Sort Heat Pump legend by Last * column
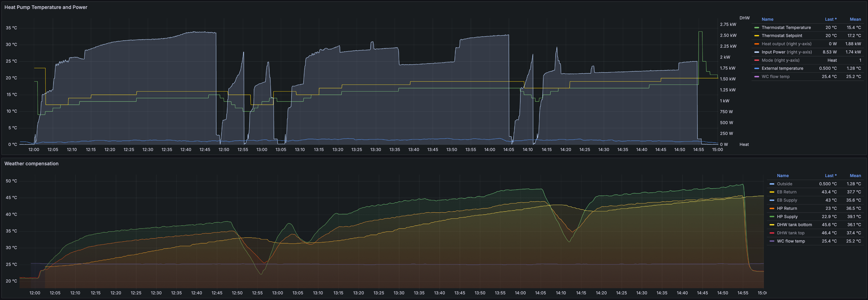868x300 pixels. click(x=830, y=19)
